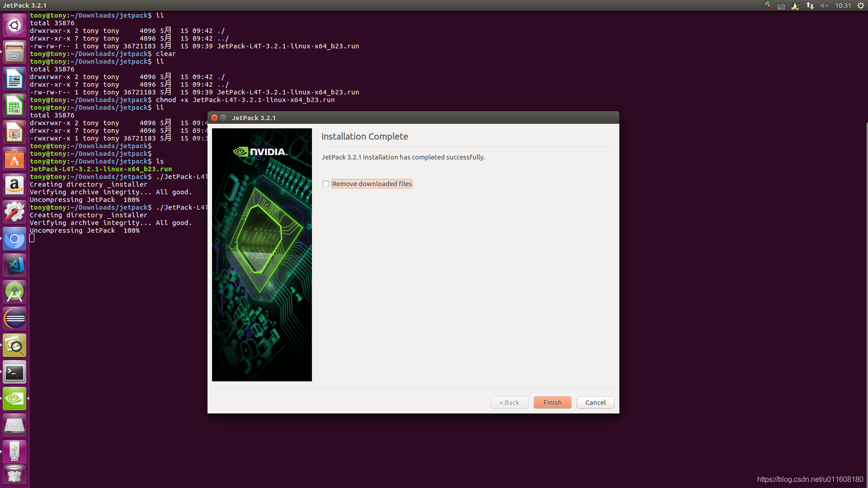Viewport: 868px width, 488px height.
Task: Click the green JetPack .run filename in terminal
Action: pos(101,169)
